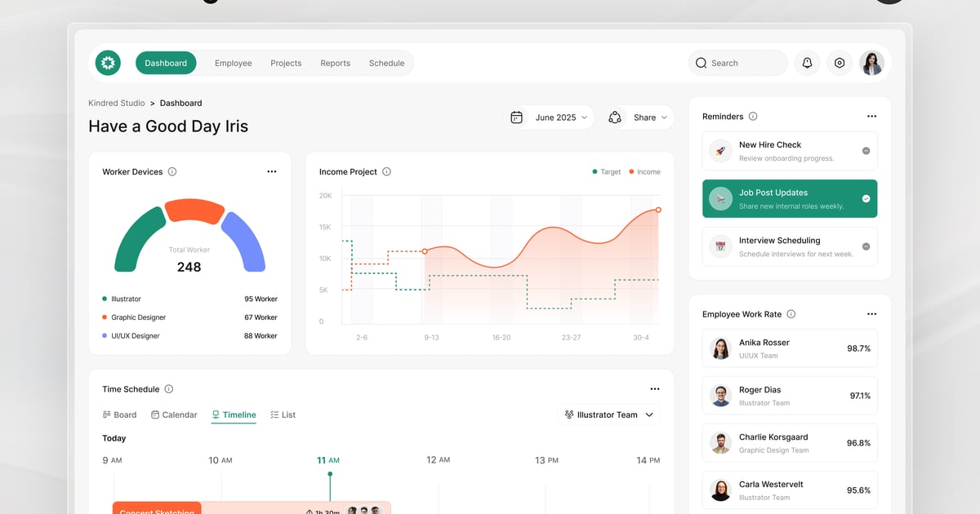The height and width of the screenshot is (514, 980).
Task: Open Reminders three-dot menu
Action: coord(871,117)
